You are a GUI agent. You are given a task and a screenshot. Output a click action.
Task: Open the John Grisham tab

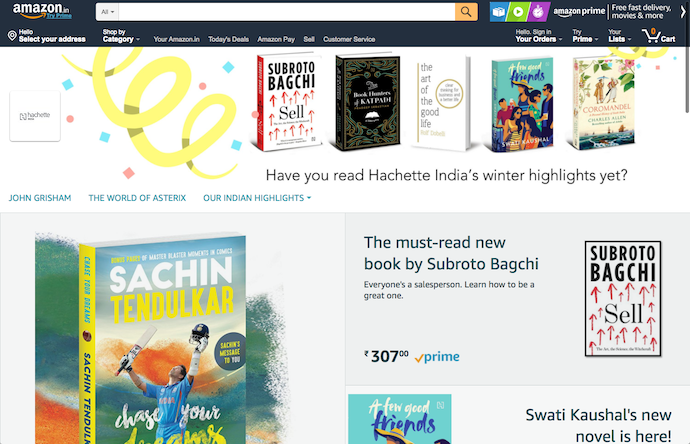[40, 198]
